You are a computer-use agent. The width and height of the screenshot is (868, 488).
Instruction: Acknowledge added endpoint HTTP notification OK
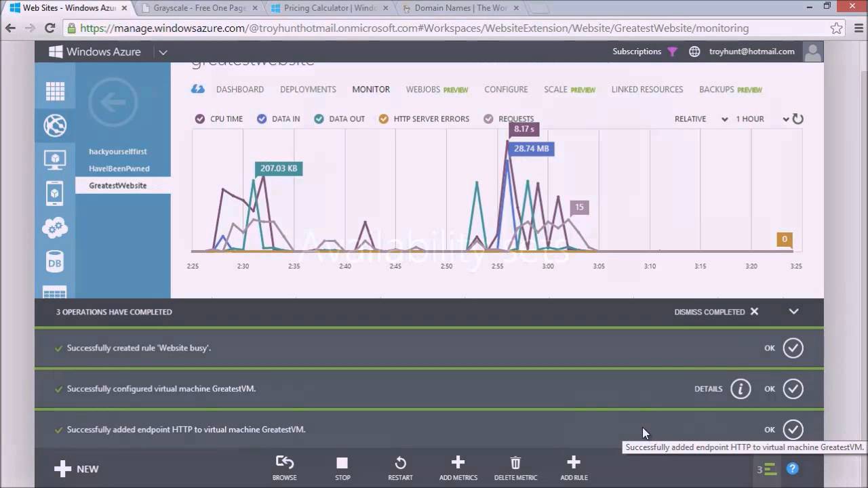point(793,429)
